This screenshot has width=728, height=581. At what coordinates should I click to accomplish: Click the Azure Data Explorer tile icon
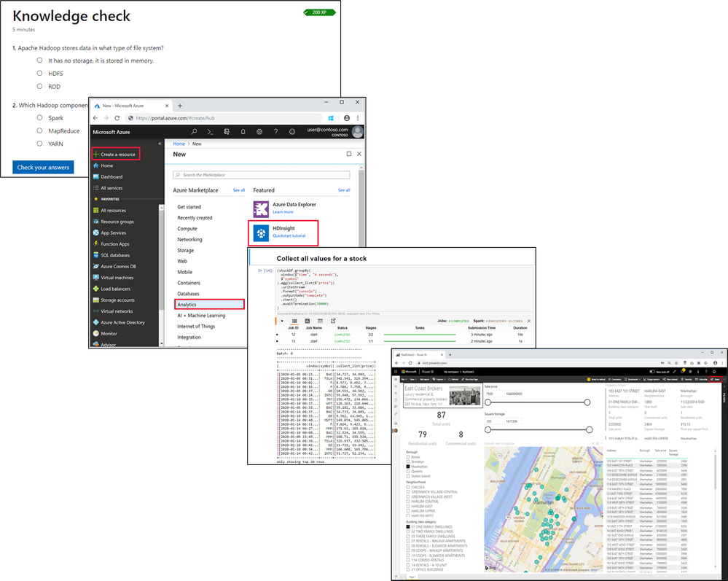pyautogui.click(x=261, y=209)
